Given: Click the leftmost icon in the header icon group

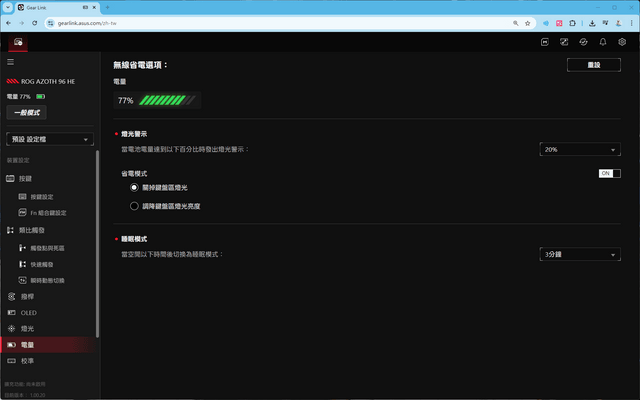Looking at the screenshot, I should tap(544, 42).
